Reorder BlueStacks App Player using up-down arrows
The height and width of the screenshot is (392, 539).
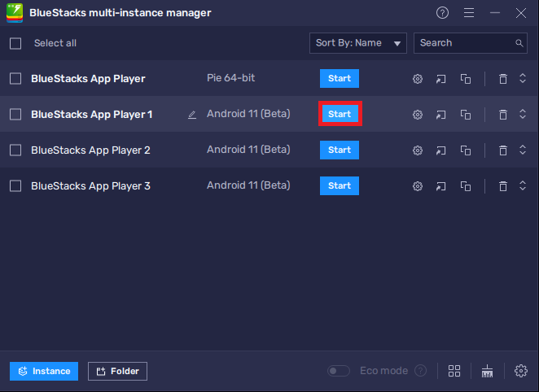tap(523, 79)
